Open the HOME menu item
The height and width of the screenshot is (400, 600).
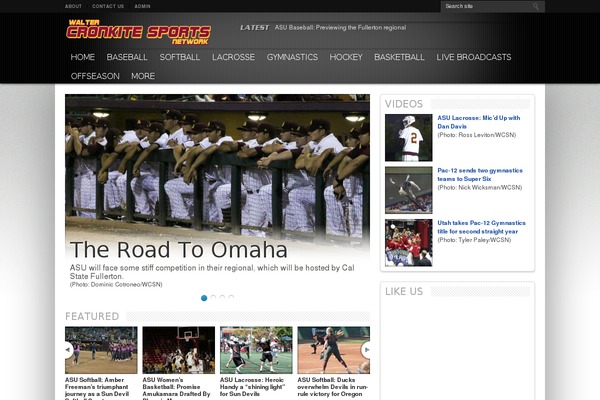point(83,57)
